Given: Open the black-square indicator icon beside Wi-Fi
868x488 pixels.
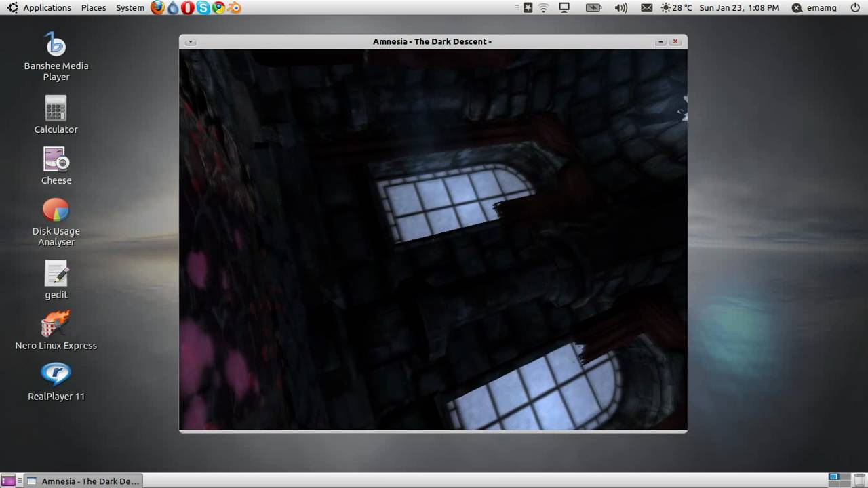Looking at the screenshot, I should 528,7.
